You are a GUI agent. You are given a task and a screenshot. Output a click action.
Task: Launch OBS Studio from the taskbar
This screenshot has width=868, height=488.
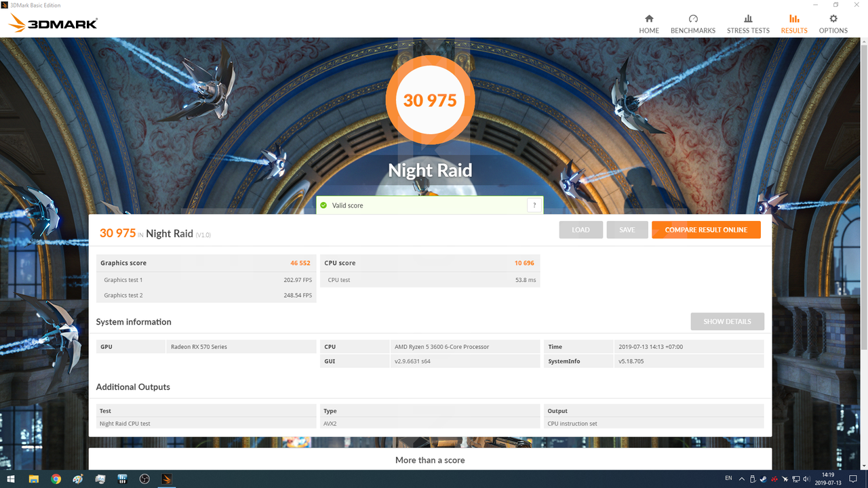[144, 479]
